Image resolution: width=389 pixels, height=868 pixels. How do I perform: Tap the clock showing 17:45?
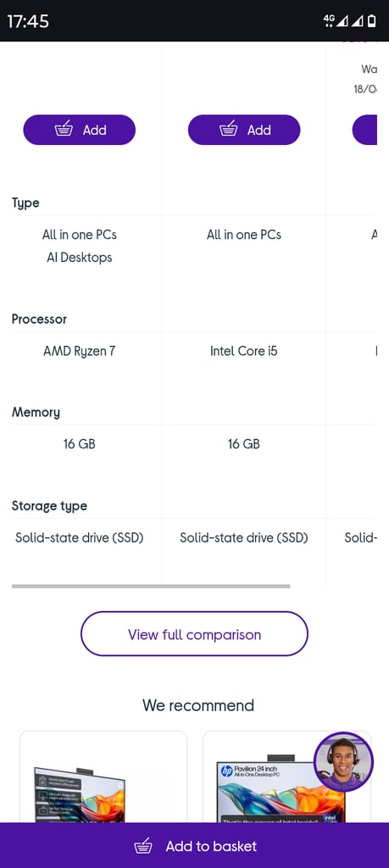(28, 21)
